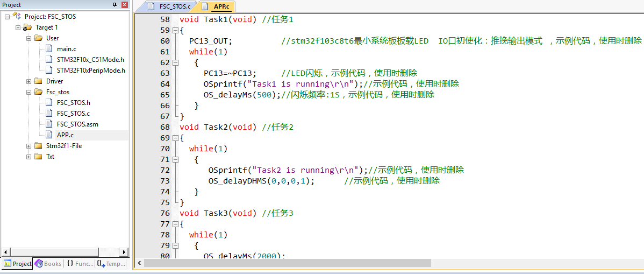
Task: Click the FSC_STOS.asm file icon
Action: pos(49,124)
